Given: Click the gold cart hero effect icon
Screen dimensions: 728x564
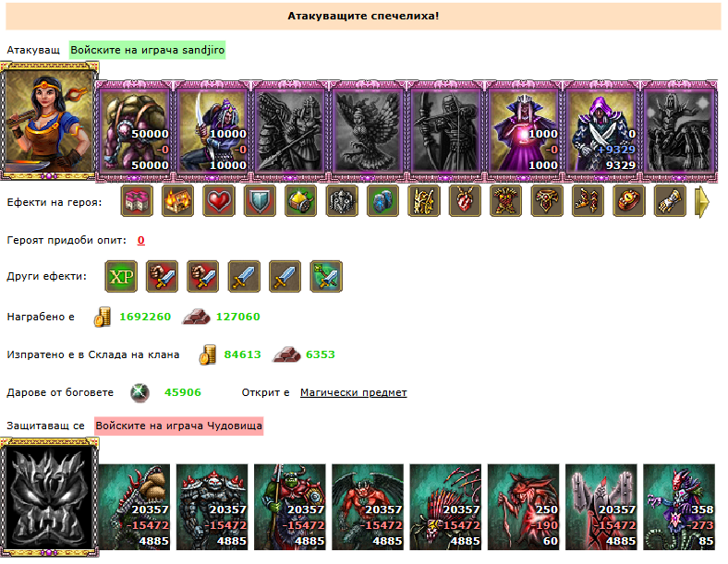Looking at the screenshot, I should tap(301, 201).
